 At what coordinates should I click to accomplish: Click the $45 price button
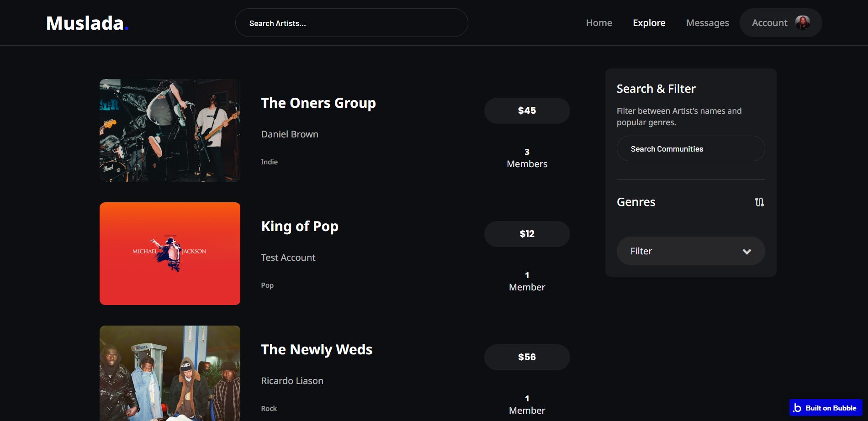(x=527, y=111)
